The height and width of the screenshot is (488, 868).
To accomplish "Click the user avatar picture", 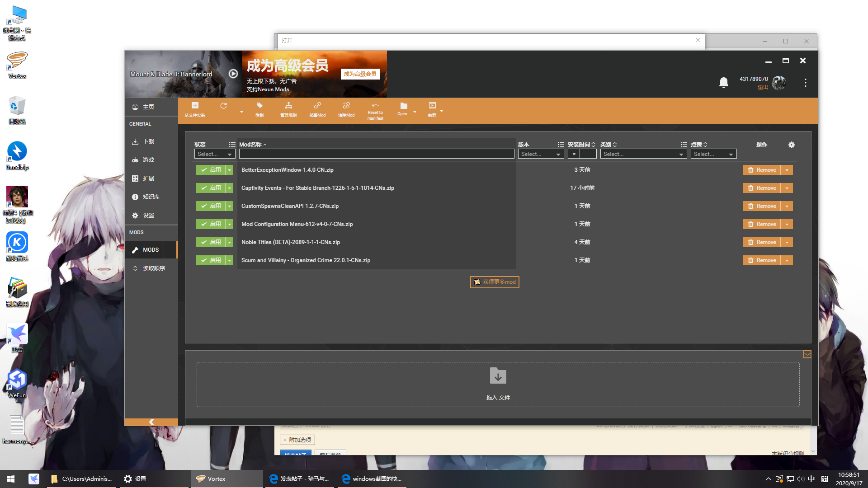I will click(x=779, y=83).
